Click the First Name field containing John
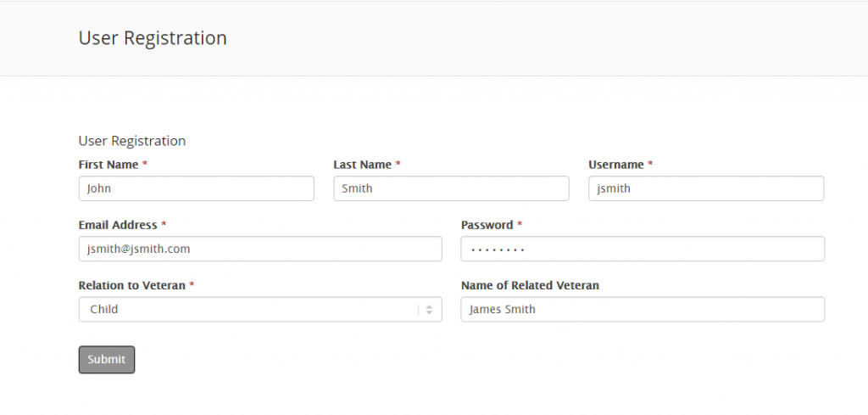This screenshot has width=868, height=415. point(197,188)
